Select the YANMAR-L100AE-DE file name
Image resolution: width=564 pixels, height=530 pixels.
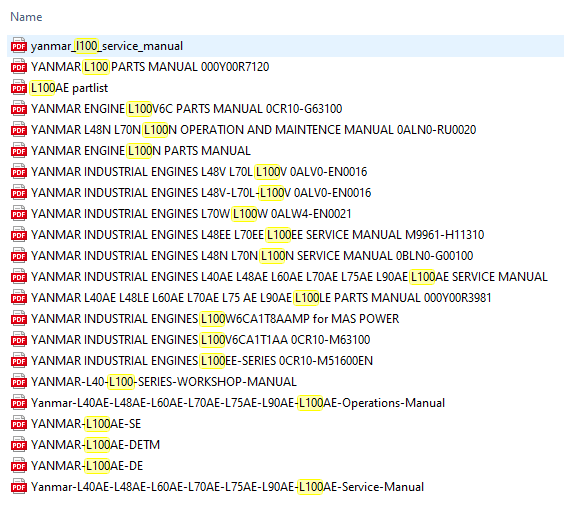(x=87, y=466)
